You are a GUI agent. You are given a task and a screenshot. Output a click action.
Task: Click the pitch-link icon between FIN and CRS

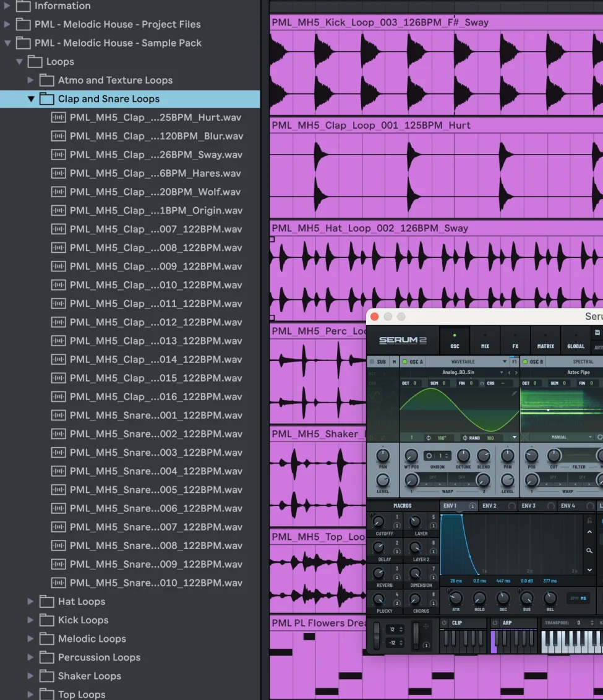pyautogui.click(x=482, y=383)
